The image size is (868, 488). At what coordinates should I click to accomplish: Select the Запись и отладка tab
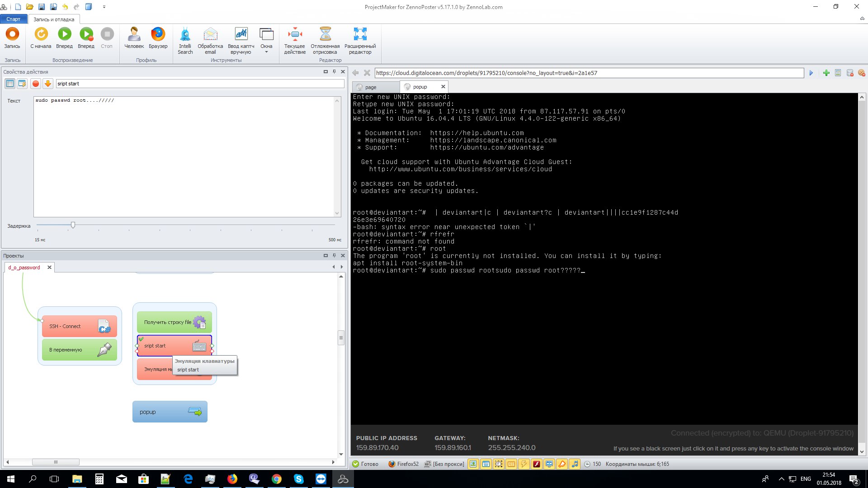54,19
